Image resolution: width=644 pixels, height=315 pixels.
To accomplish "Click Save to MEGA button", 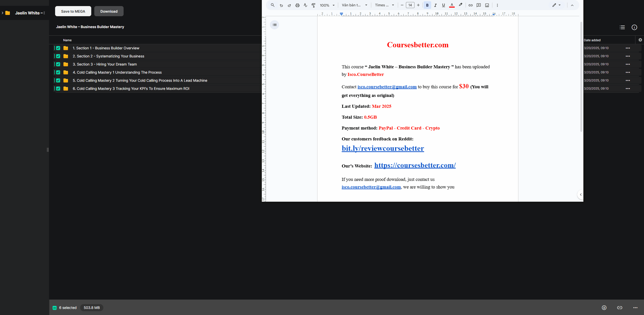I will click(73, 11).
